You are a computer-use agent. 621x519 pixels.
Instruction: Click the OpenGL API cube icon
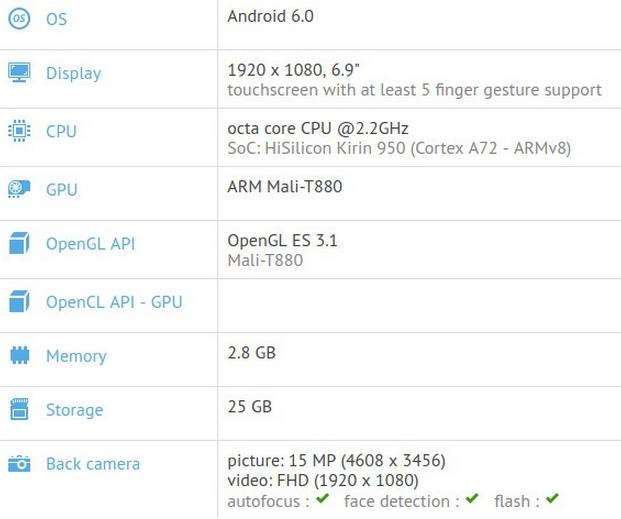tap(19, 244)
